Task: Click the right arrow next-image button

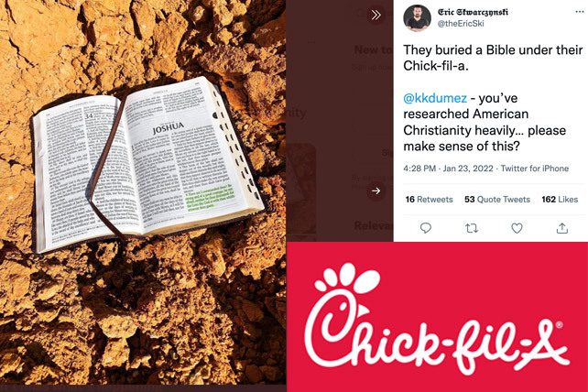Action: pyautogui.click(x=376, y=191)
